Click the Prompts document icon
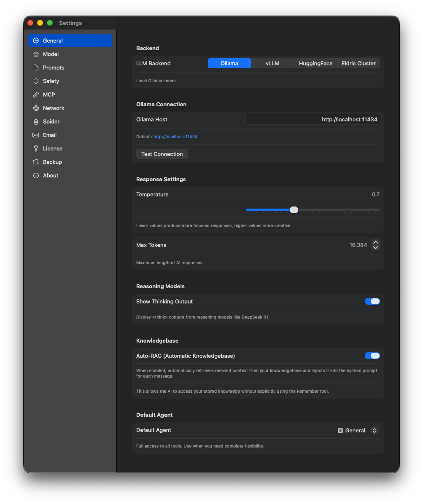The height and width of the screenshot is (504, 423). pos(36,67)
